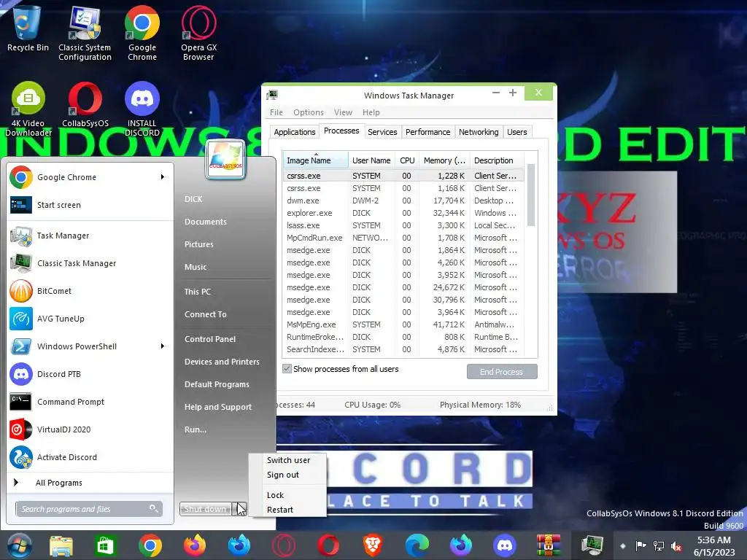
Task: Open 4K Video Downloader desktop shortcut
Action: pos(28,109)
